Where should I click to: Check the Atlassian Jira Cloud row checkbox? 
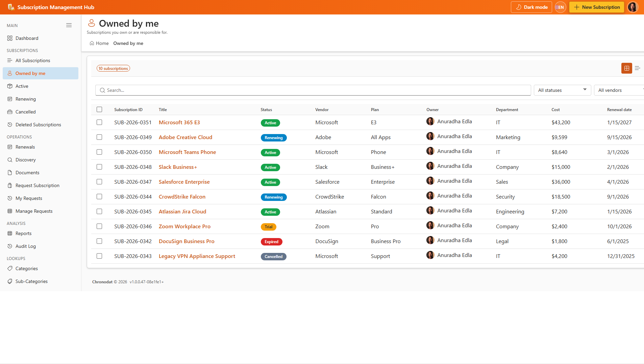[99, 211]
